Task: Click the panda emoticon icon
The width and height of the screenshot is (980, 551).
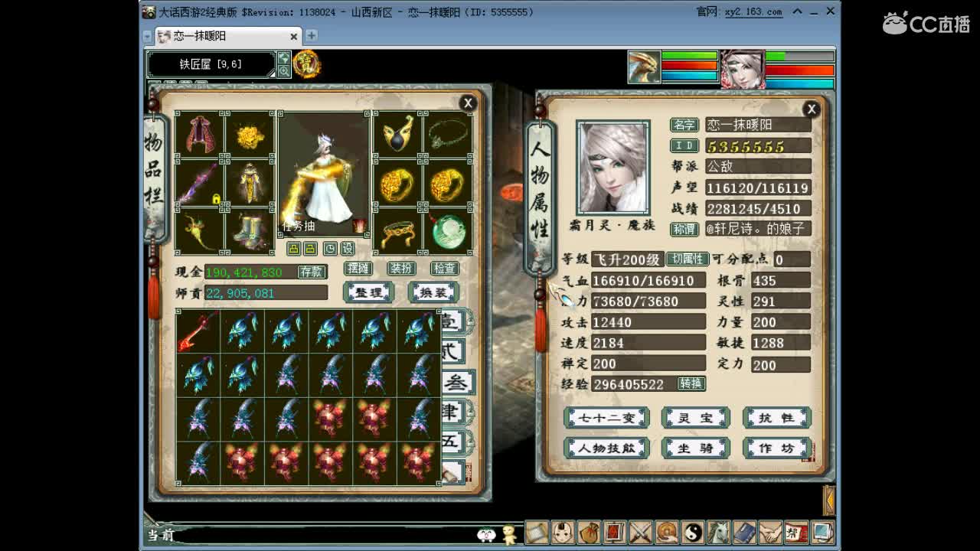Action: pos(486,535)
